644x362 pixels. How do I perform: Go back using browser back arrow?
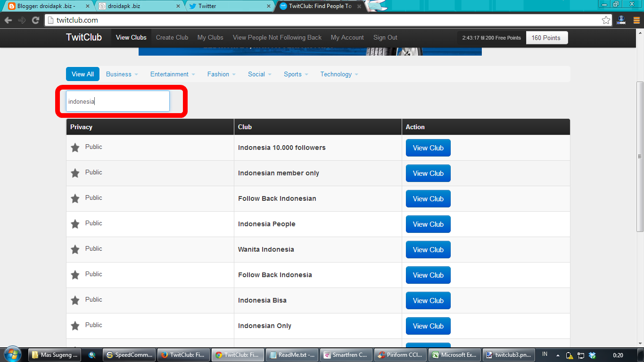coord(8,20)
